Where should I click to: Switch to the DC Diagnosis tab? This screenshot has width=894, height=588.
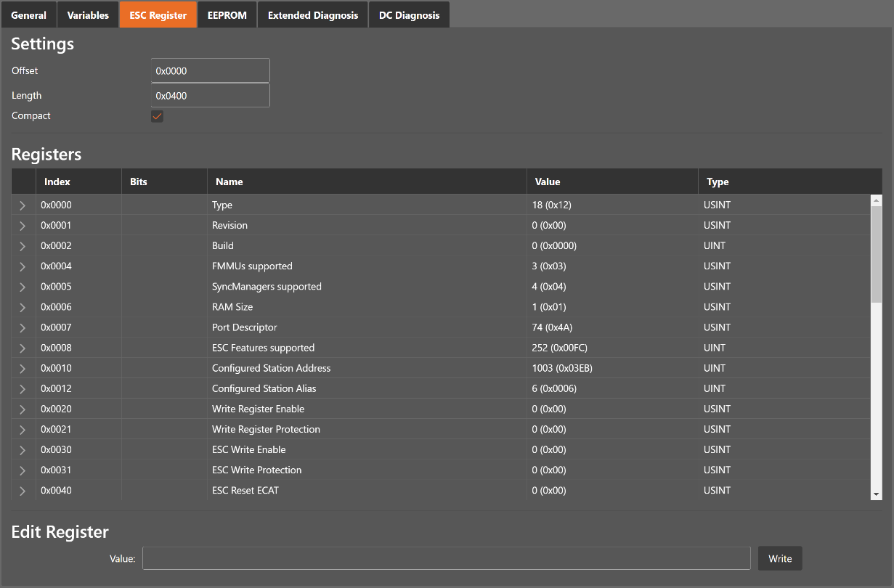click(x=409, y=15)
